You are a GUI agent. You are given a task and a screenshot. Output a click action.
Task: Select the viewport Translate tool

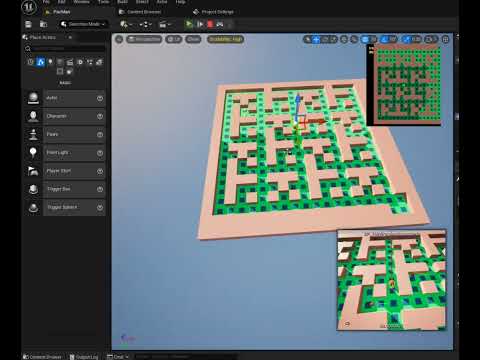[x=316, y=39]
